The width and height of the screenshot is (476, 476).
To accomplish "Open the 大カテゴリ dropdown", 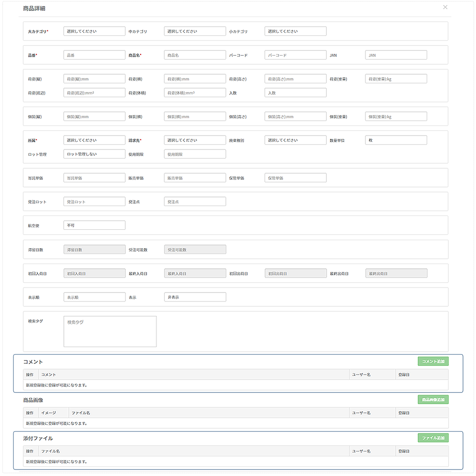I will [x=94, y=31].
